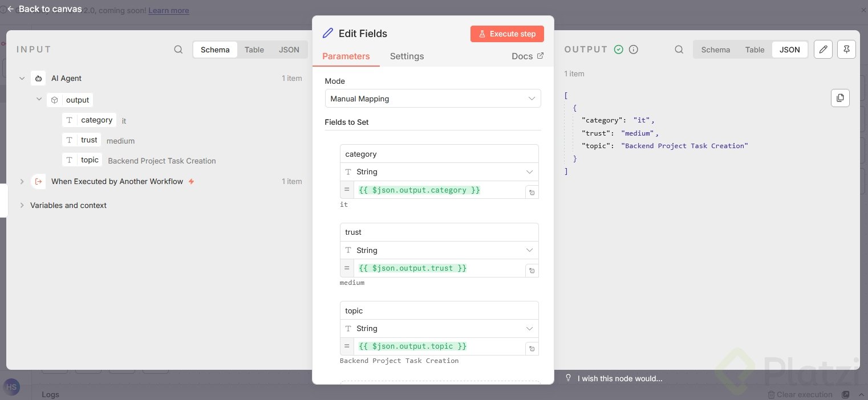Click the Execute step button
868x400 pixels.
pos(507,34)
